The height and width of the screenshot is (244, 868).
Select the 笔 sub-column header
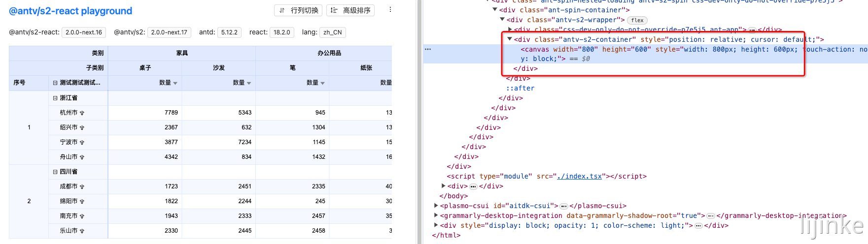[x=293, y=68]
